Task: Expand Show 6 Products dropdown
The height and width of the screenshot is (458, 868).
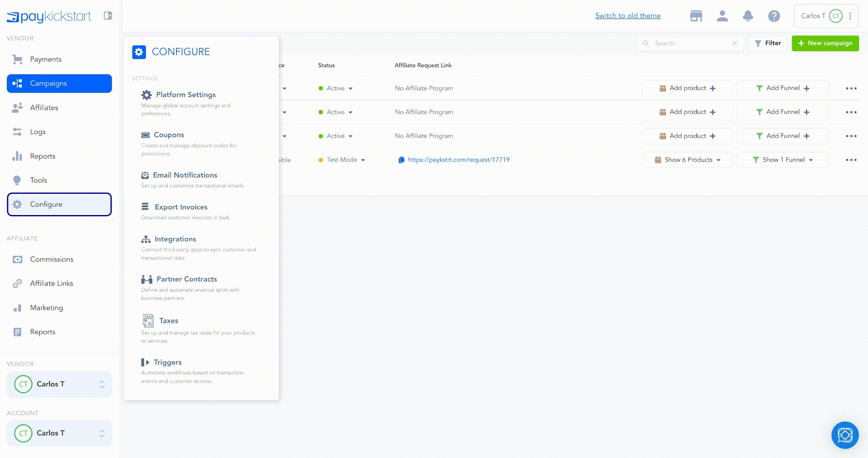Action: [719, 160]
